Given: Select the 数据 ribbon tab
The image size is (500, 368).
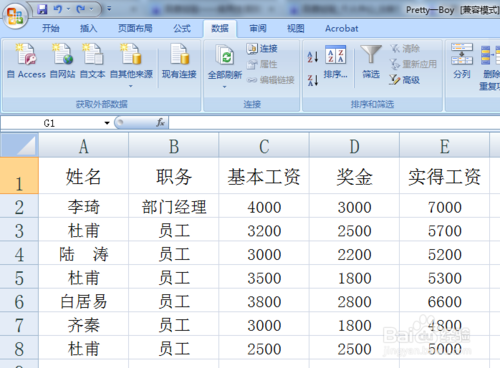Looking at the screenshot, I should pyautogui.click(x=220, y=28).
